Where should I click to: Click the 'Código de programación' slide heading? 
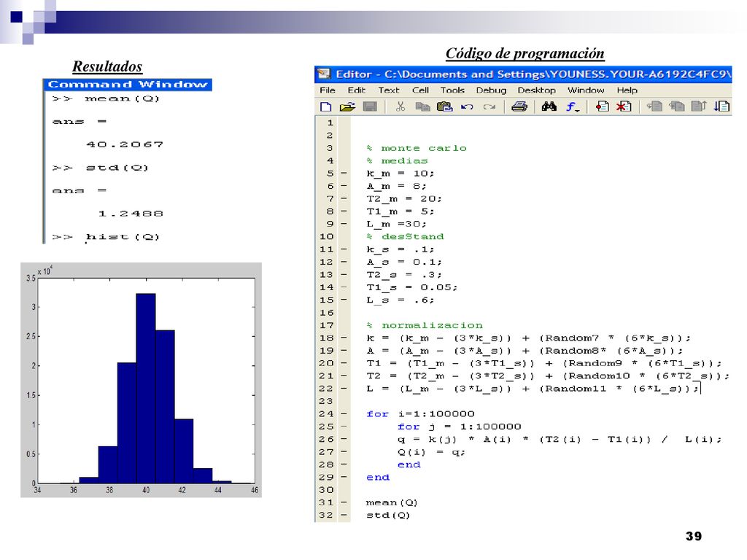pos(525,53)
